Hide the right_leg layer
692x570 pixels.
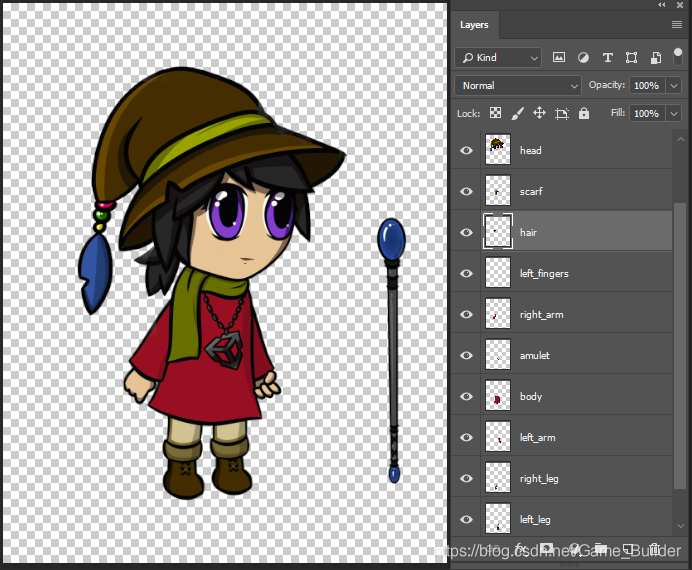[x=466, y=479]
